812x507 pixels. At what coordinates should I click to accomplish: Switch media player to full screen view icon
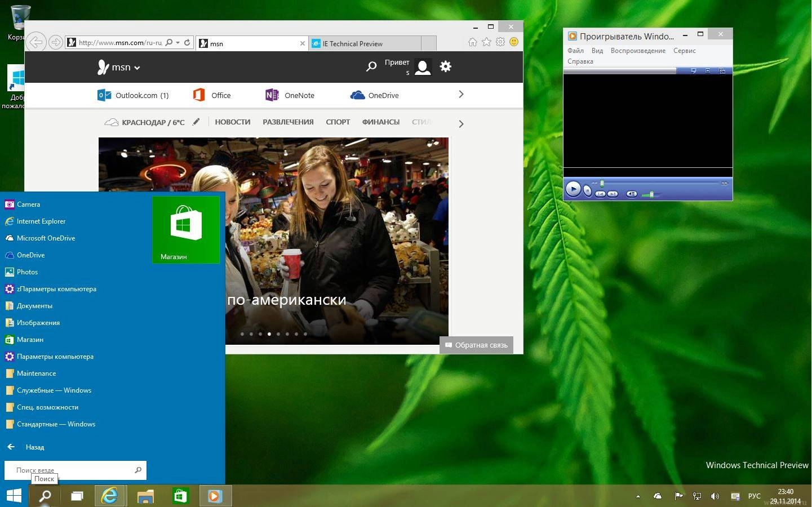point(708,70)
